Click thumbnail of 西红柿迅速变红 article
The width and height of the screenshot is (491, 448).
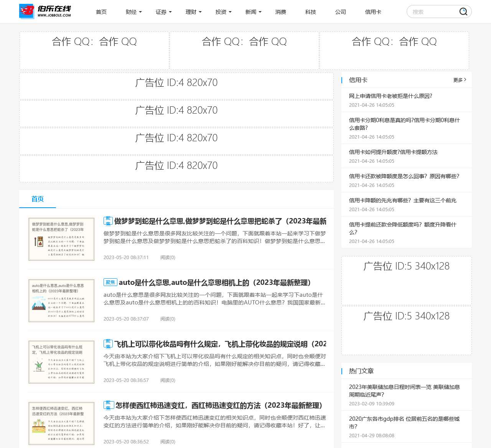click(x=61, y=423)
